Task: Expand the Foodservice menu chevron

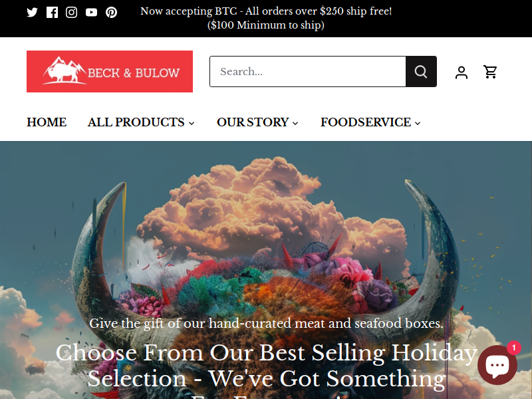Action: [418, 123]
